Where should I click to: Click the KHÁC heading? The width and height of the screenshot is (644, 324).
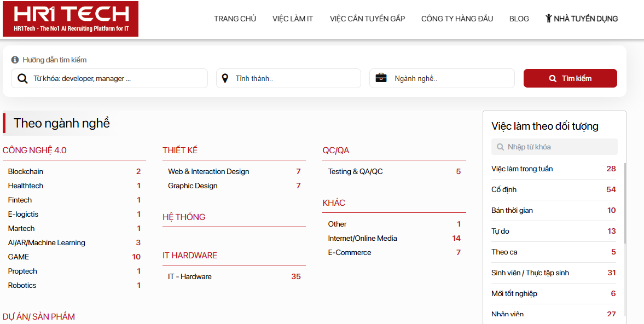[334, 203]
